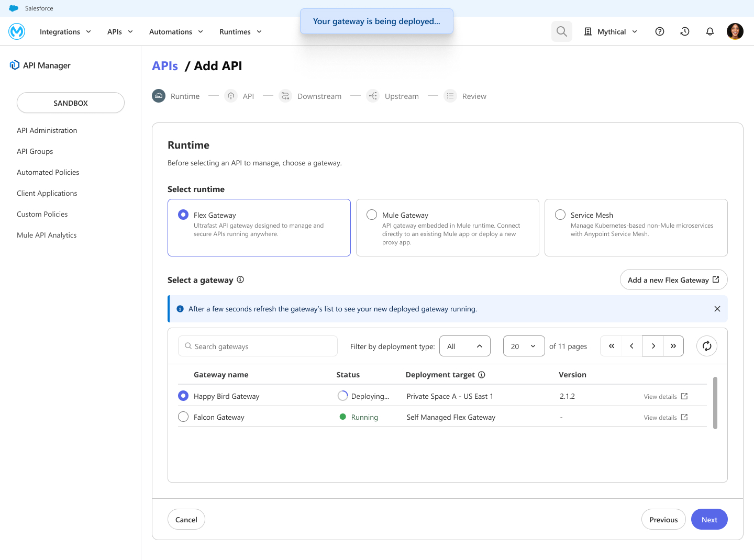Expand the APIs menu in top navigation

120,31
